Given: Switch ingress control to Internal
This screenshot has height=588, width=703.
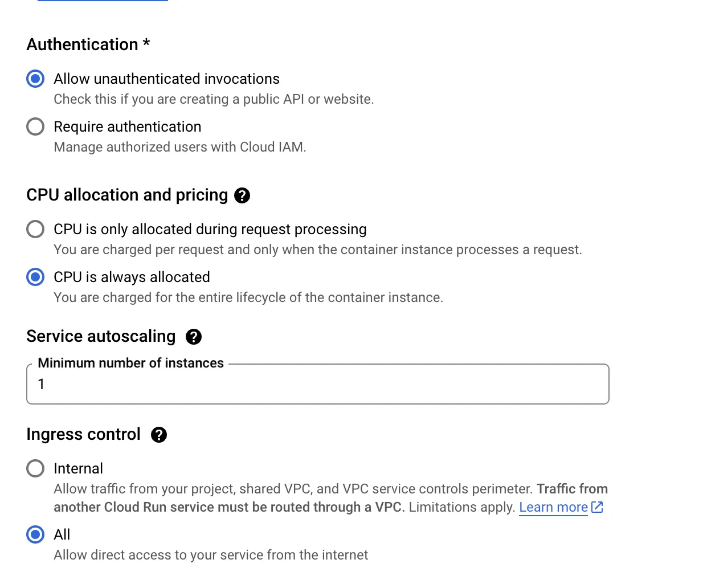Looking at the screenshot, I should coord(35,468).
